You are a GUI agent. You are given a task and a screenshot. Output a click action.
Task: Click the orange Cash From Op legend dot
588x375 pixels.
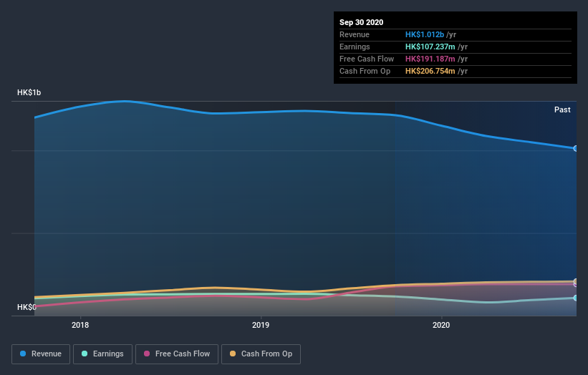pyautogui.click(x=233, y=354)
